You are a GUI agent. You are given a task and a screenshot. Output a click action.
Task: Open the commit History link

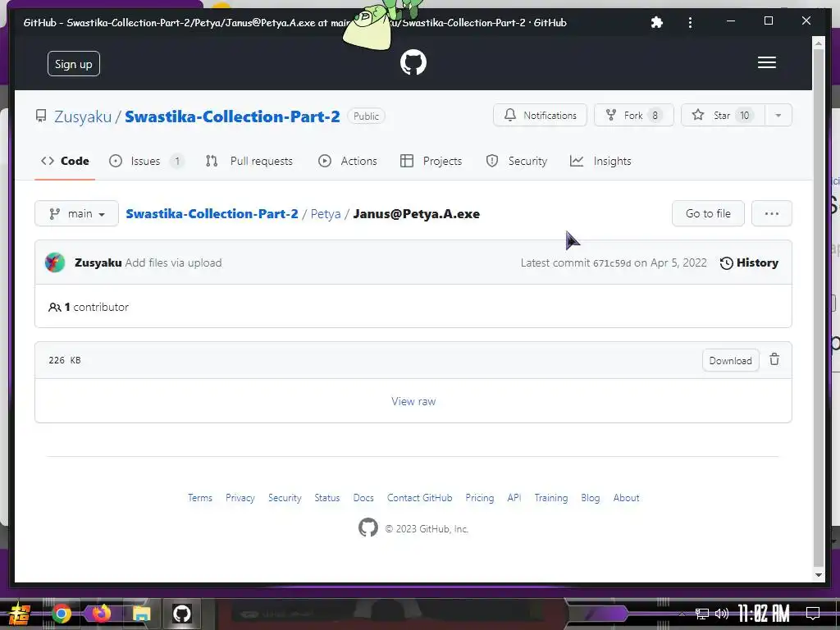tap(749, 262)
